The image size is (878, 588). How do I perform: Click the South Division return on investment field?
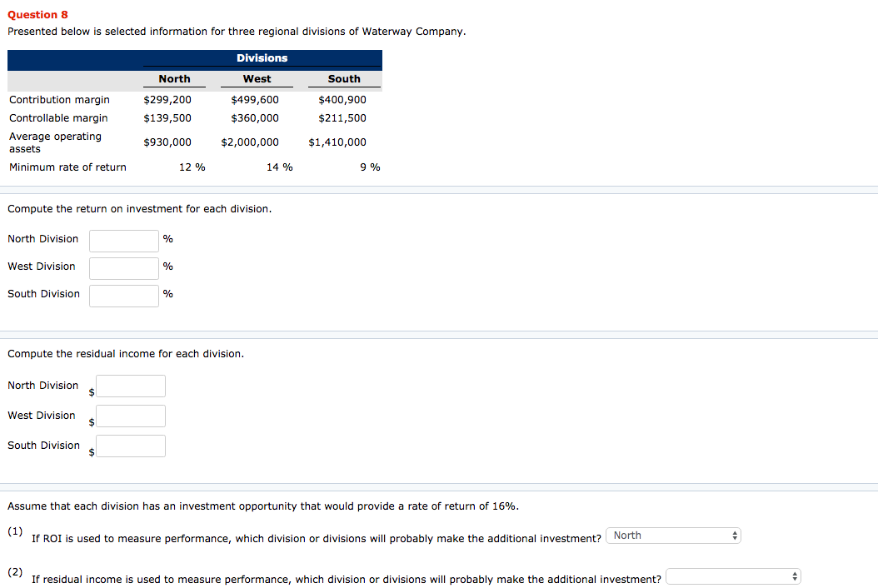pos(124,296)
